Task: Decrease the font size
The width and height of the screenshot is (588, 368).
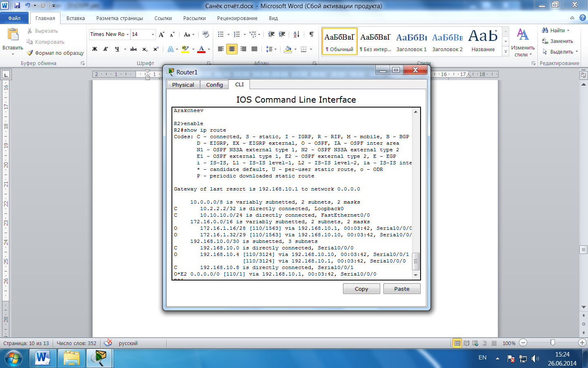Action: 172,34
